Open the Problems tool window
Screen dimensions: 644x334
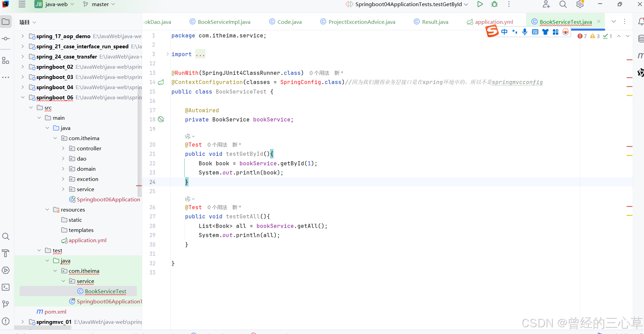pyautogui.click(x=6, y=321)
